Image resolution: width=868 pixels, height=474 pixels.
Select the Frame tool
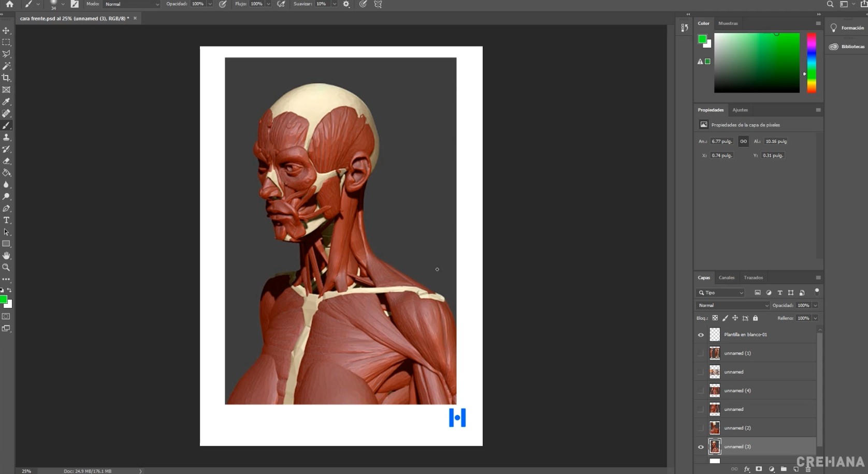coord(6,90)
